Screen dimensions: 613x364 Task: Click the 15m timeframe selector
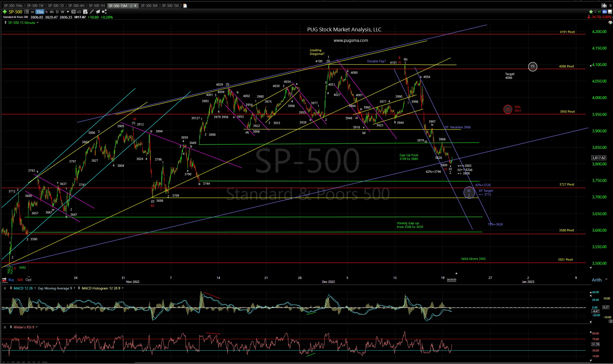(x=40, y=12)
